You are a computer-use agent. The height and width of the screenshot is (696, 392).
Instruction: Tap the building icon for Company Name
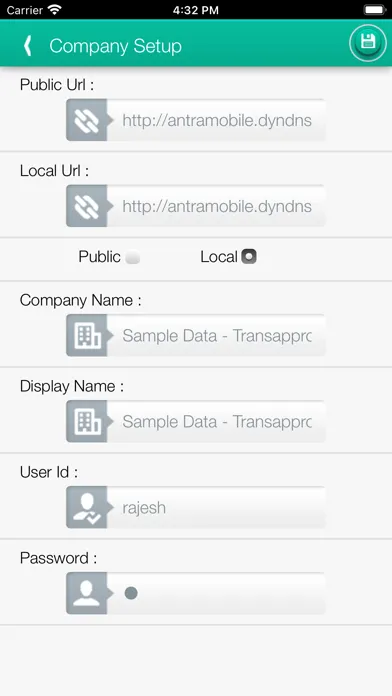click(x=87, y=335)
